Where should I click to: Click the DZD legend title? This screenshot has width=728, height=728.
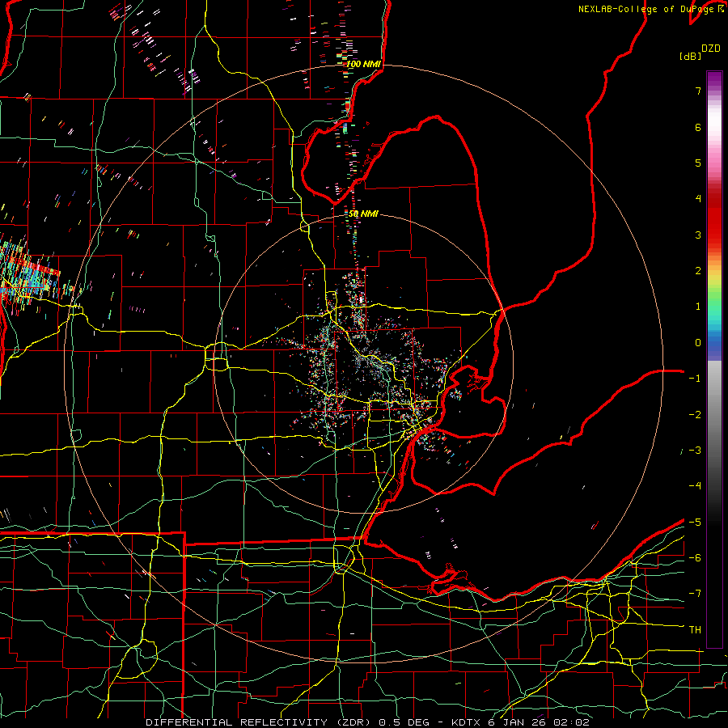pos(711,49)
